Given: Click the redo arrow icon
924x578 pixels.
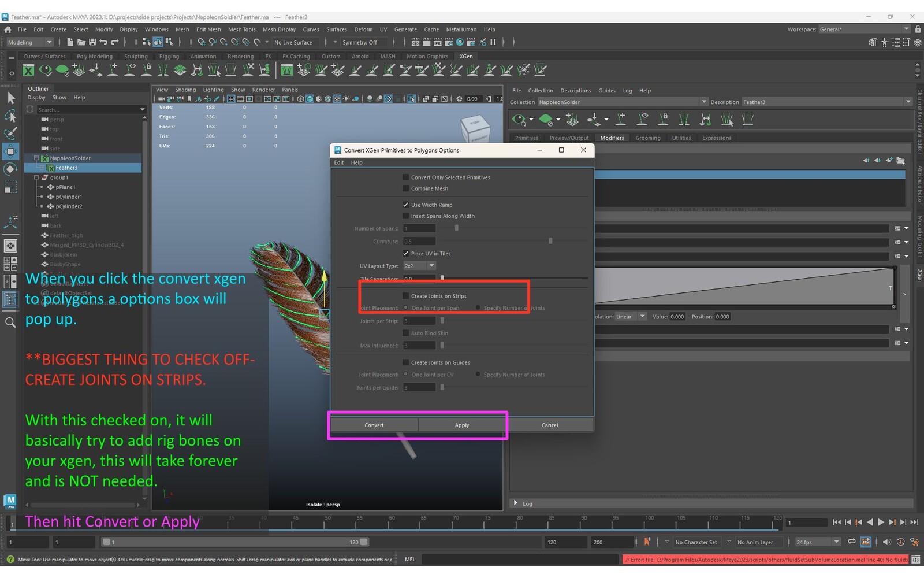Looking at the screenshot, I should click(115, 42).
